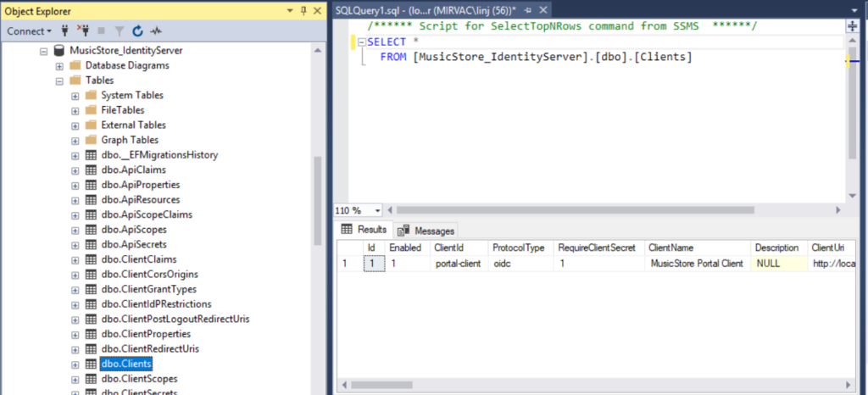Click the Database Diagrams folder icon
Screen dimensions: 868x395
[x=75, y=65]
